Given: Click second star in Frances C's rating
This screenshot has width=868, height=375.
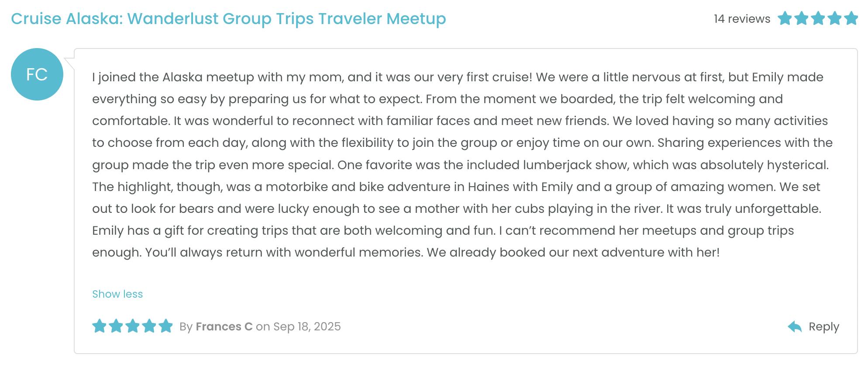Looking at the screenshot, I should tap(116, 326).
